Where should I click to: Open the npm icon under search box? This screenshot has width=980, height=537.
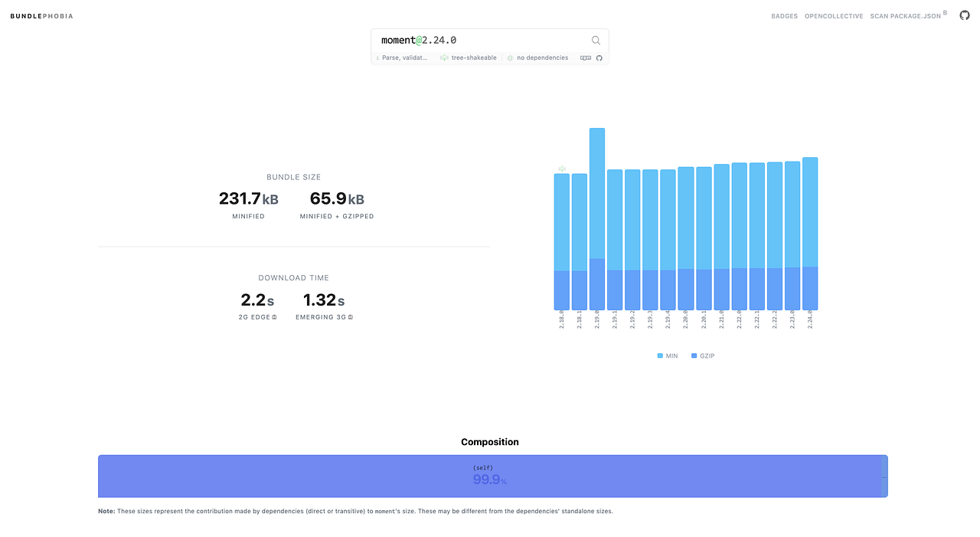[586, 57]
